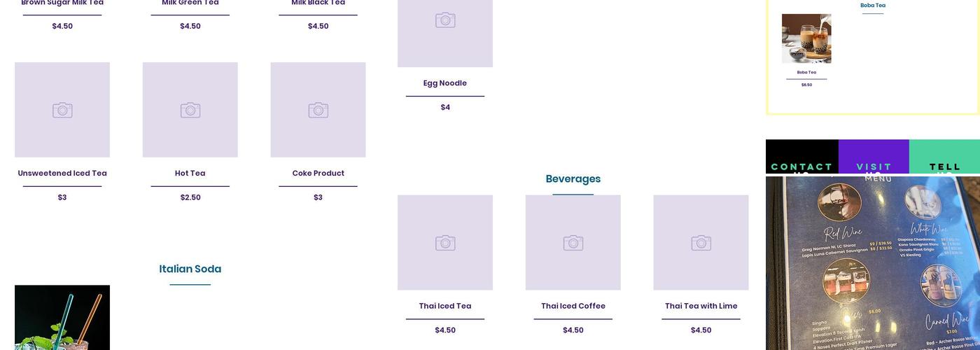The image size is (980, 350).
Task: Click the Thai Iced Coffee camera icon
Action: (x=573, y=243)
